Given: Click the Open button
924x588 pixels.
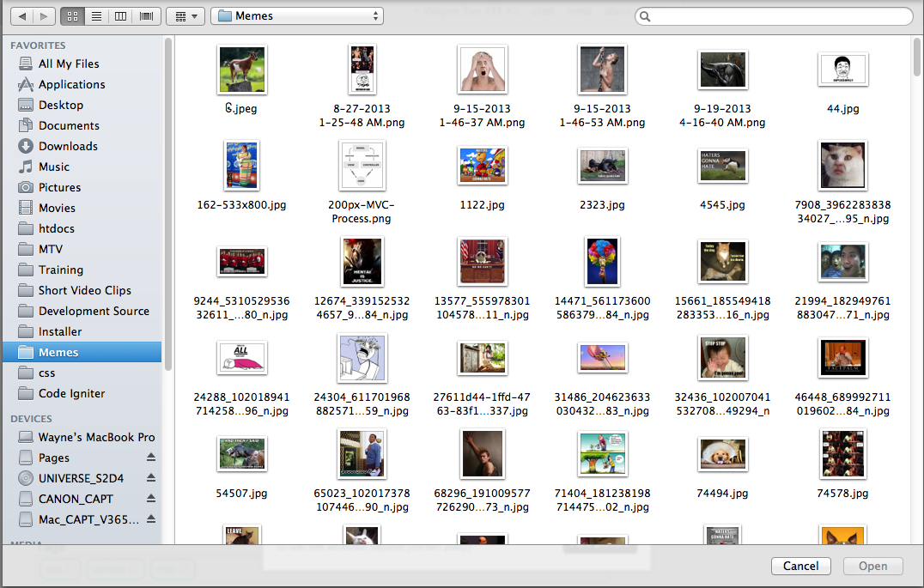Looking at the screenshot, I should pyautogui.click(x=872, y=566).
